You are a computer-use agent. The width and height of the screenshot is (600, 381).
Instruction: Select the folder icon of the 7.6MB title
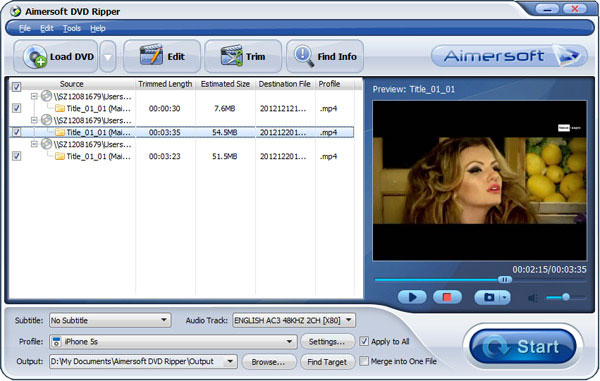[60, 108]
